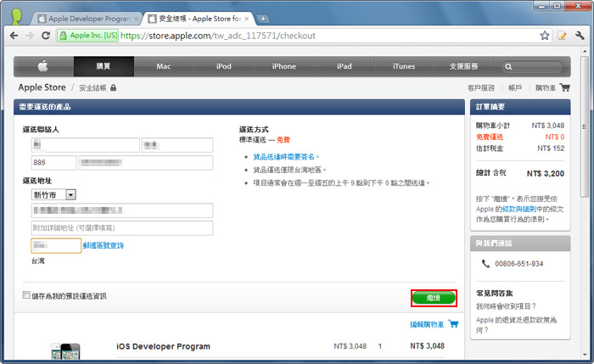
Task: Switch to Apple Developer Program tab
Action: coord(86,19)
